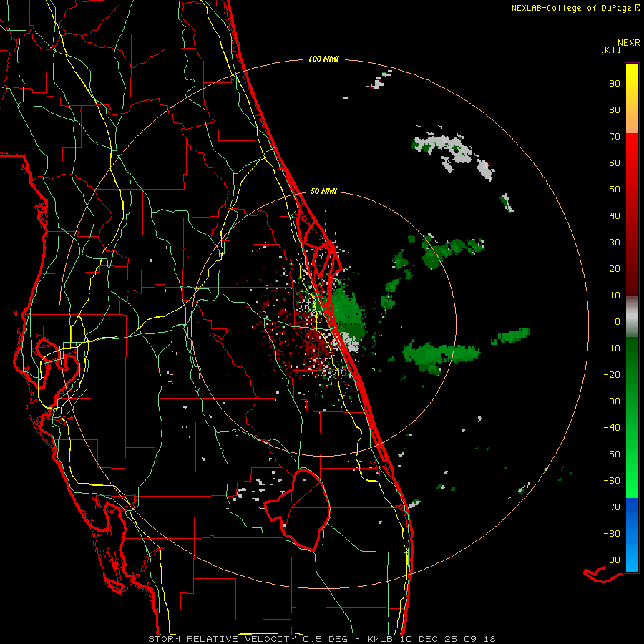Click the 90 value on velocity scale

615,84
